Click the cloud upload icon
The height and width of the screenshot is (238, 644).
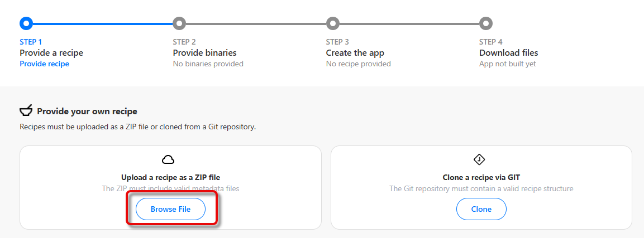[168, 160]
